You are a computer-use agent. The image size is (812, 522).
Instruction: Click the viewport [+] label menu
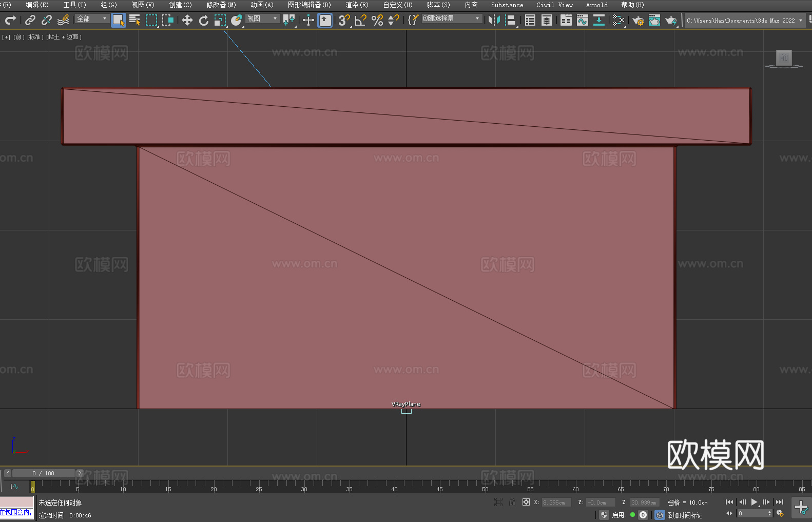point(6,37)
